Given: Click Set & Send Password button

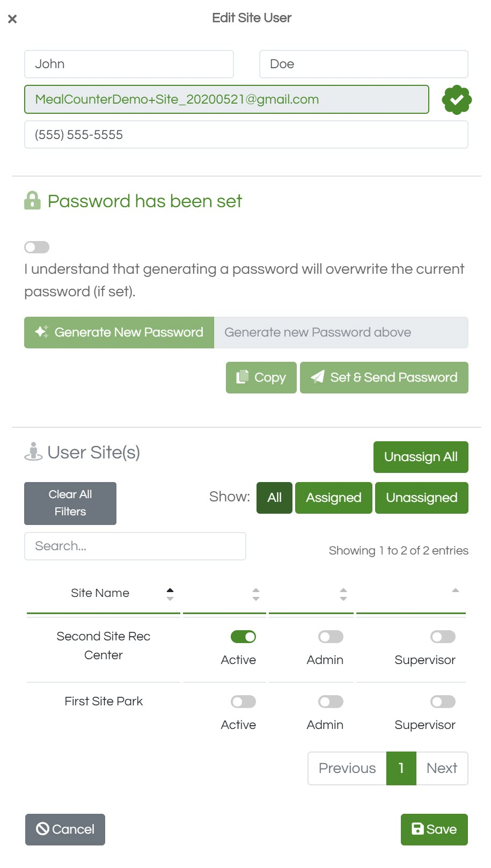Looking at the screenshot, I should pyautogui.click(x=384, y=377).
